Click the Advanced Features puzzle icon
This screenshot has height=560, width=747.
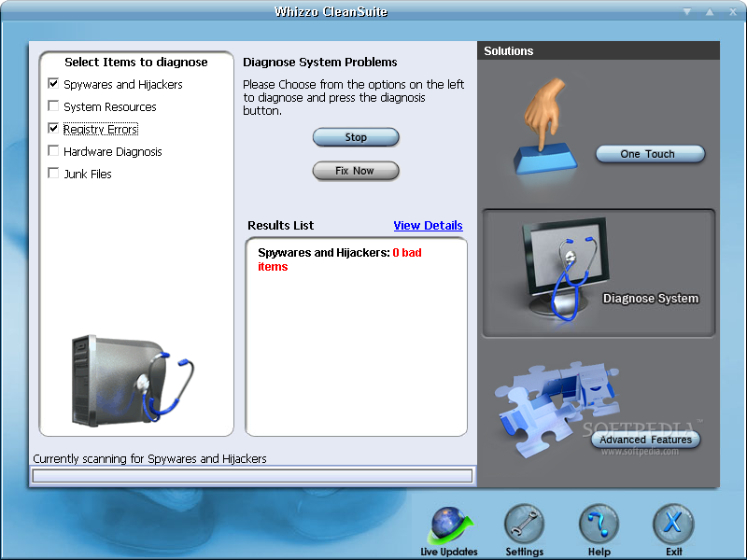(557, 408)
